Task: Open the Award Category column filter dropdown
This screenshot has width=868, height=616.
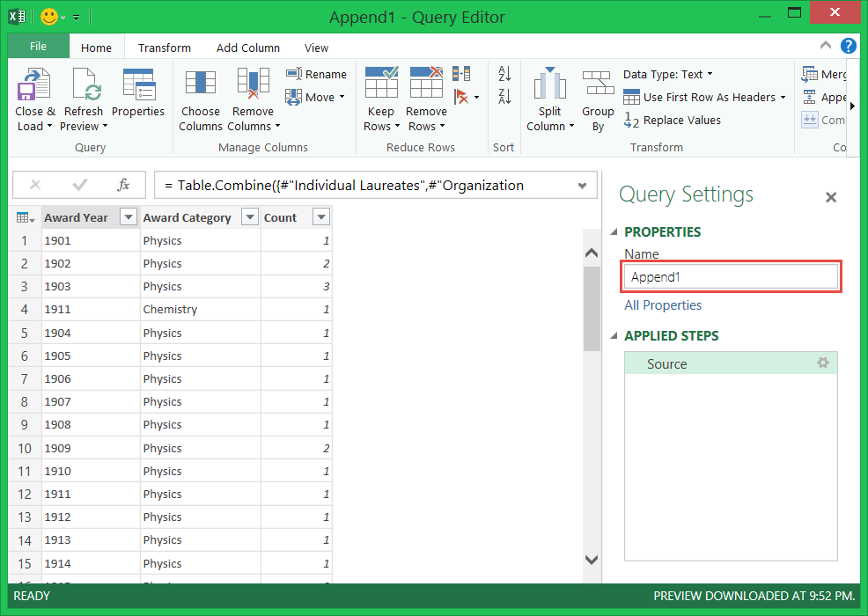Action: (x=250, y=217)
